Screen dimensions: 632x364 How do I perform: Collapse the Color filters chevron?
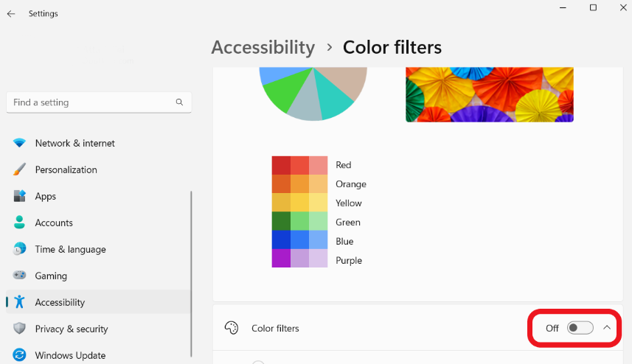click(607, 328)
